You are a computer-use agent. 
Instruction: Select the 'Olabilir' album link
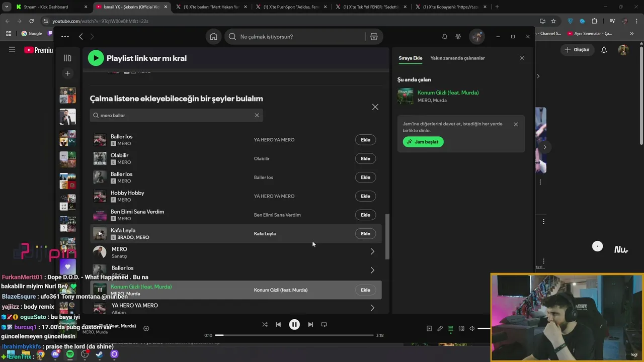262,159
